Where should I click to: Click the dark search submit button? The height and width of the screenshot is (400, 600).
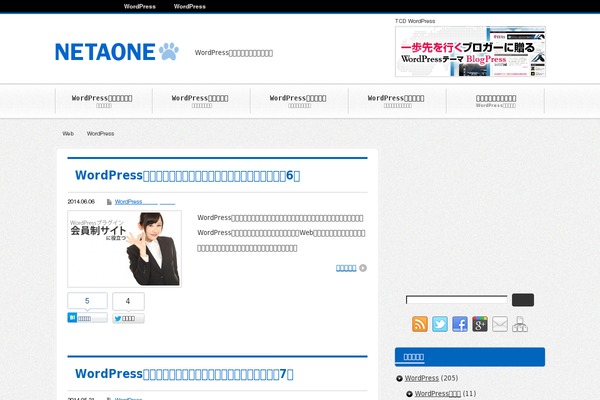523,300
